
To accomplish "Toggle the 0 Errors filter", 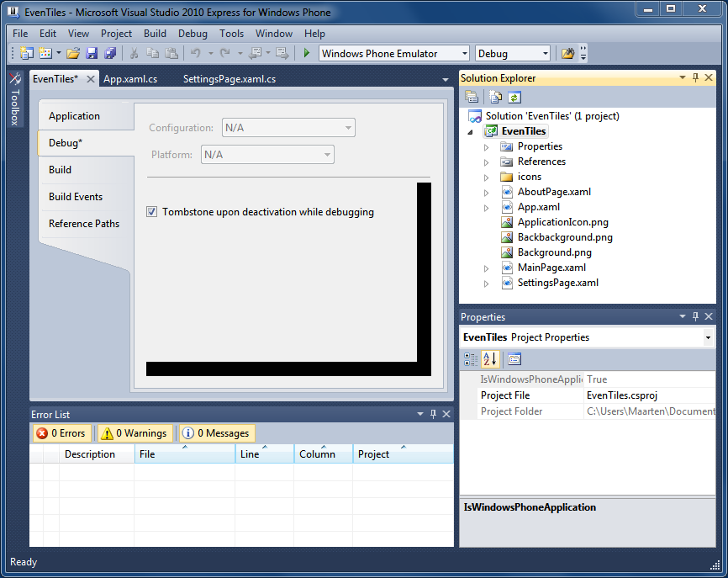I will coord(61,433).
